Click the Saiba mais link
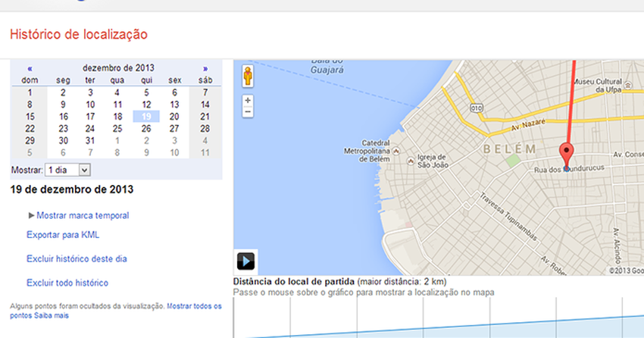 pos(52,315)
